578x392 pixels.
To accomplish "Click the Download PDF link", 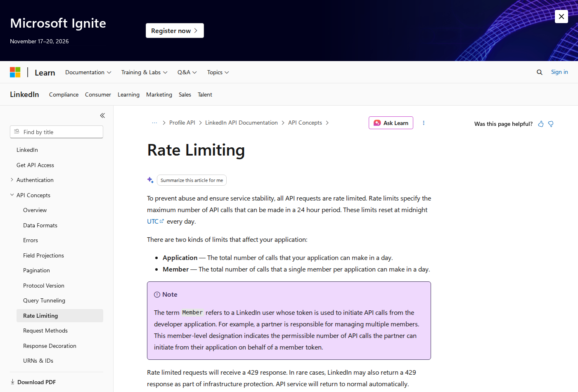I will [33, 382].
